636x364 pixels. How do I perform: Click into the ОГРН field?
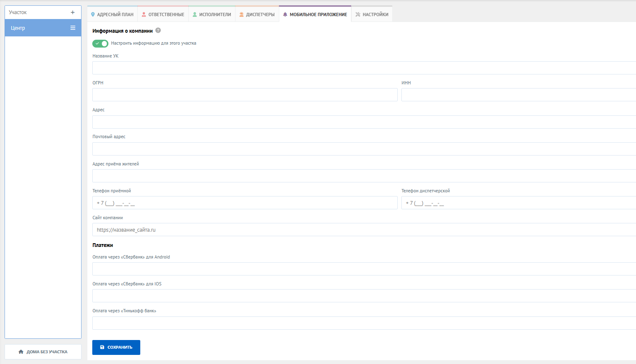(245, 95)
